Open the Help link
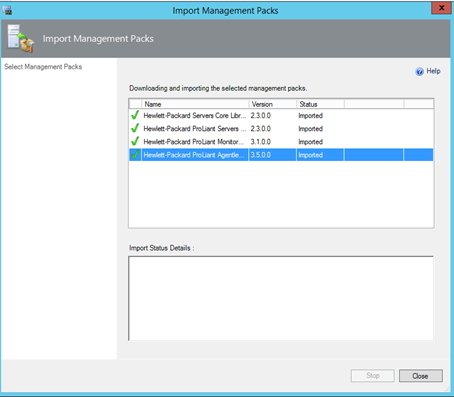Image resolution: width=454 pixels, height=397 pixels. coord(433,71)
